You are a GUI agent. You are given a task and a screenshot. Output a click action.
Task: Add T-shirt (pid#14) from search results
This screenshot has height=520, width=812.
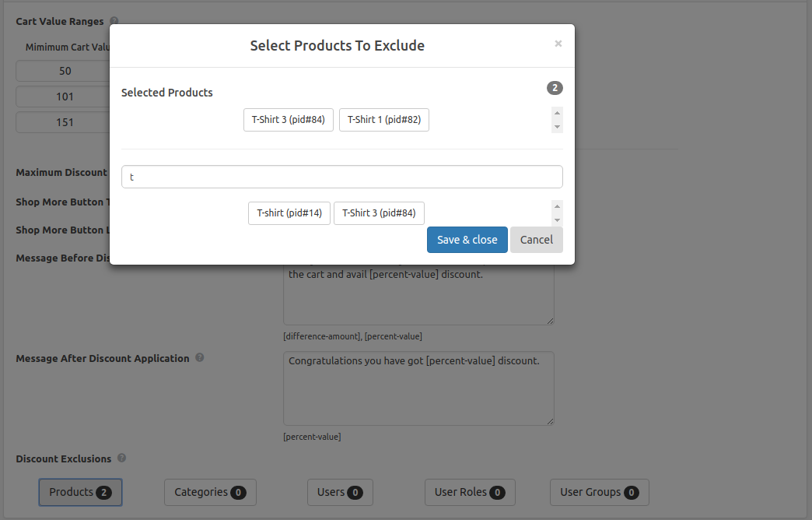click(289, 213)
